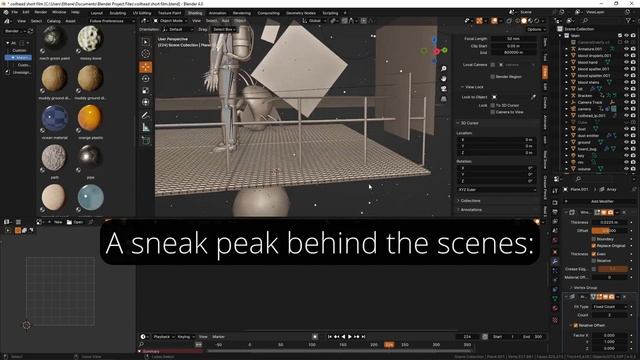
Task: Select the Cursor tool in viewport toolbar
Action: pyautogui.click(x=146, y=53)
